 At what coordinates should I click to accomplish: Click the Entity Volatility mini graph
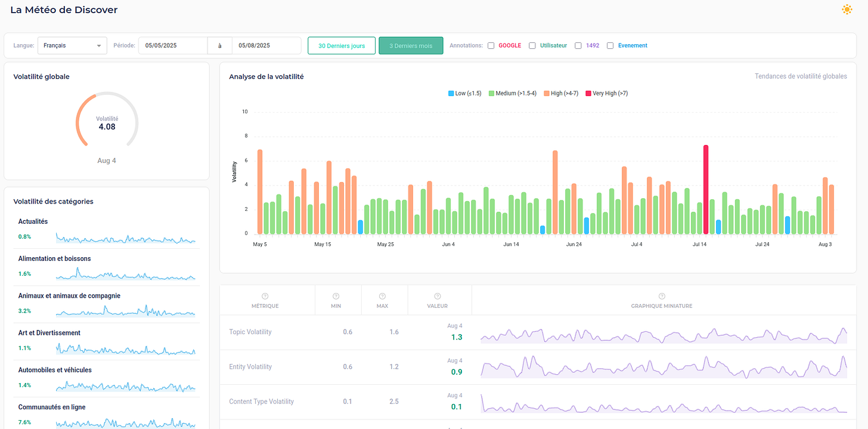tap(664, 367)
